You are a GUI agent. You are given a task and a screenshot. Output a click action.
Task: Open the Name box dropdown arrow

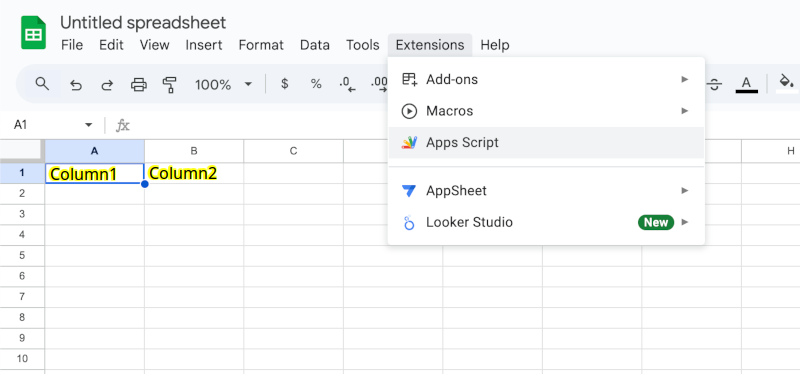(89, 125)
